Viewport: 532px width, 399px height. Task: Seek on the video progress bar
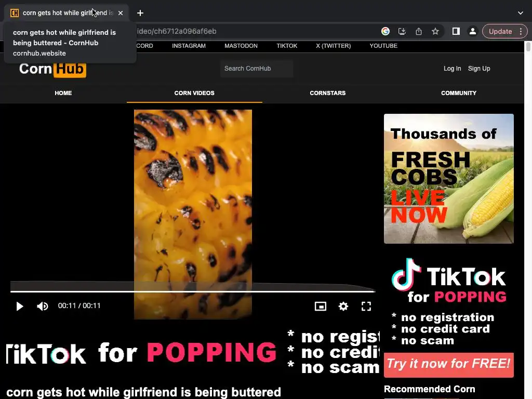[x=193, y=291]
